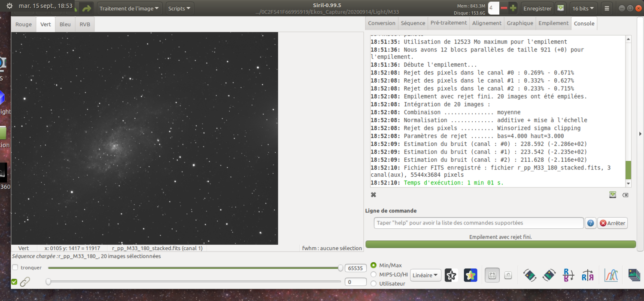Open the Graphique tab

pos(520,23)
